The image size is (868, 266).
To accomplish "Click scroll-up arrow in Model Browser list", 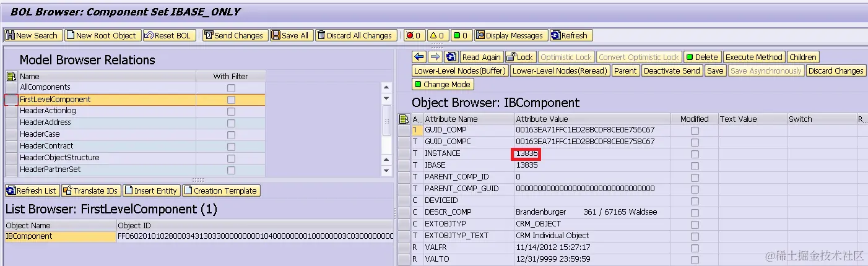I will tap(386, 88).
